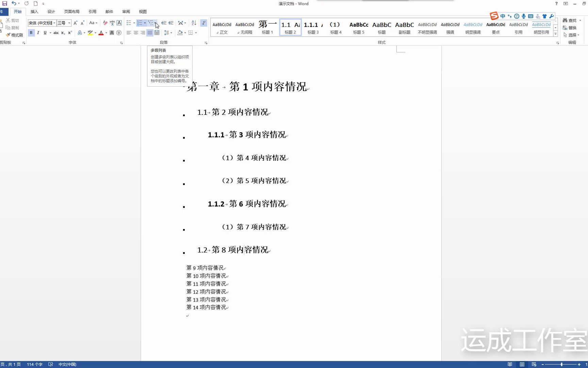Viewport: 588px width, 368px height.
Task: Open font color red A swatch
Action: pyautogui.click(x=101, y=33)
